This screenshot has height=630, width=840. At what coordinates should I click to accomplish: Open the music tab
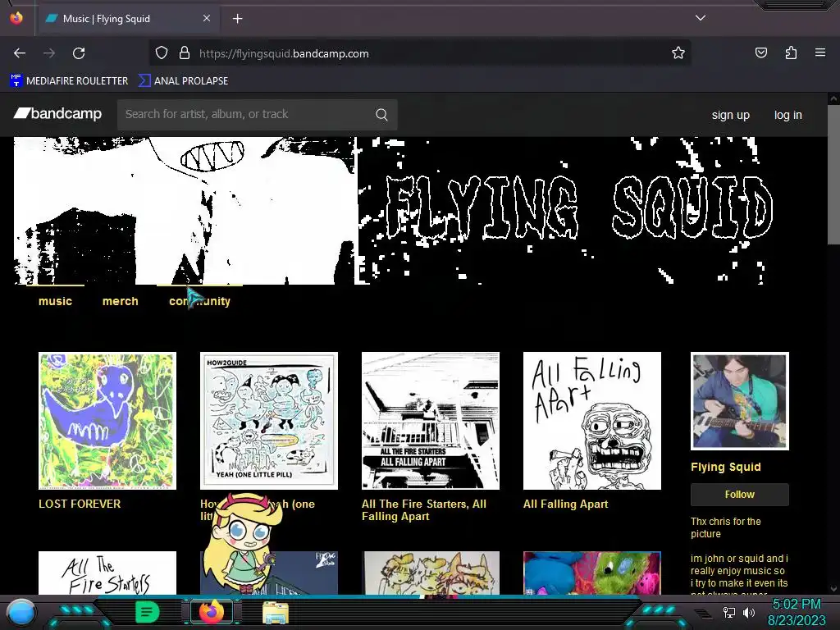tap(55, 301)
